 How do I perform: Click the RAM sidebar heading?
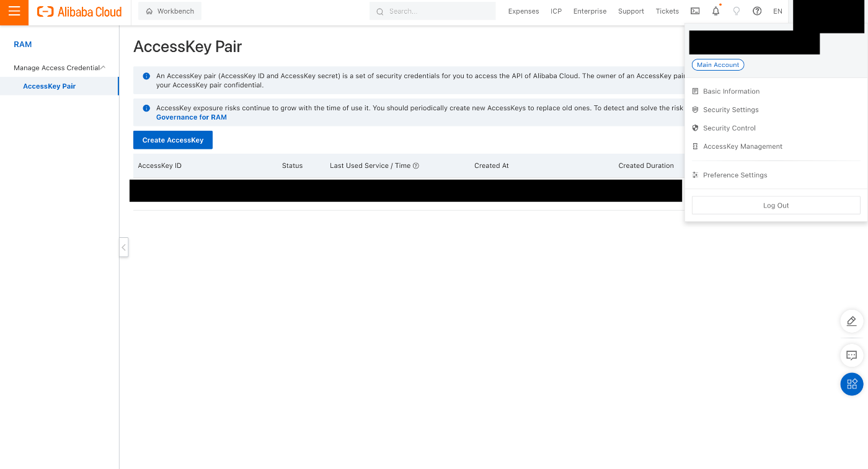(x=23, y=45)
